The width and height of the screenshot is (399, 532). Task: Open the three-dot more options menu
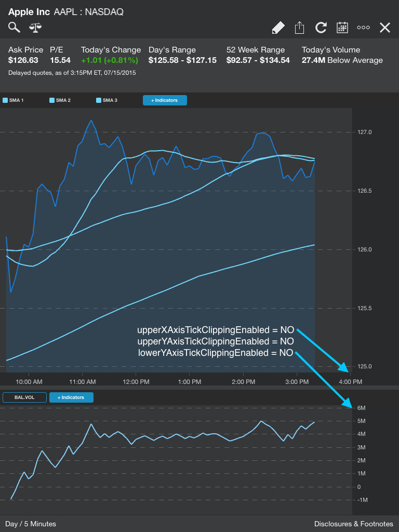click(363, 28)
